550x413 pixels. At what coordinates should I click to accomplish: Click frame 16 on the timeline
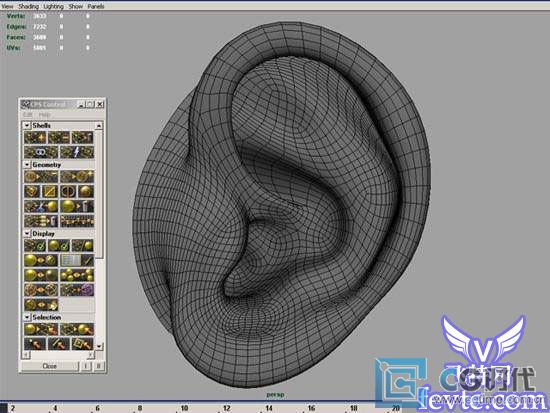pos(311,408)
